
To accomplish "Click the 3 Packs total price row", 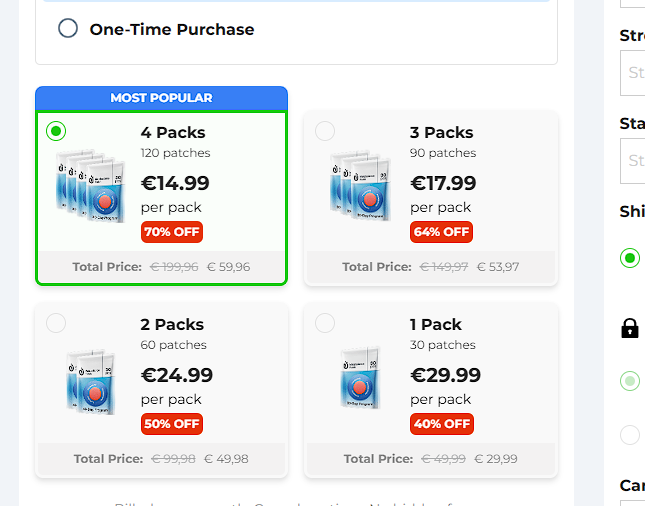I will click(430, 267).
